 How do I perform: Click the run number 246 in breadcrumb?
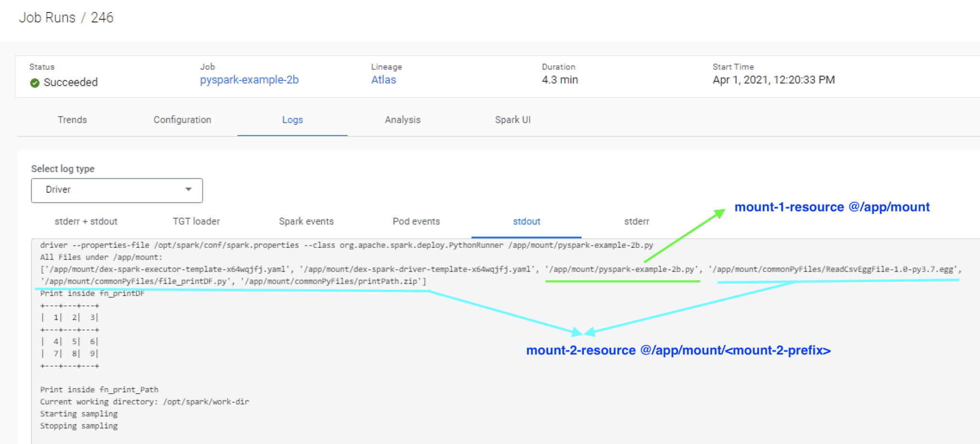pos(102,18)
